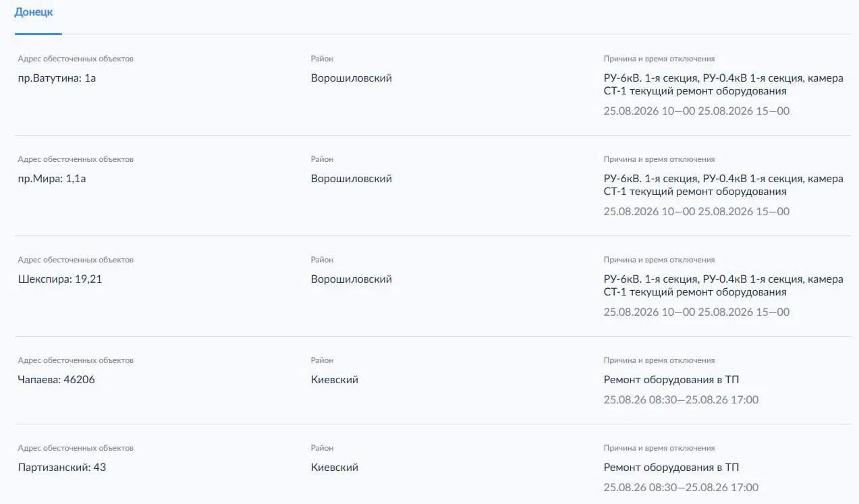This screenshot has height=504, width=859.
Task: Click Ремонт оборудования в ТП for Партизанский
Action: [x=671, y=468]
